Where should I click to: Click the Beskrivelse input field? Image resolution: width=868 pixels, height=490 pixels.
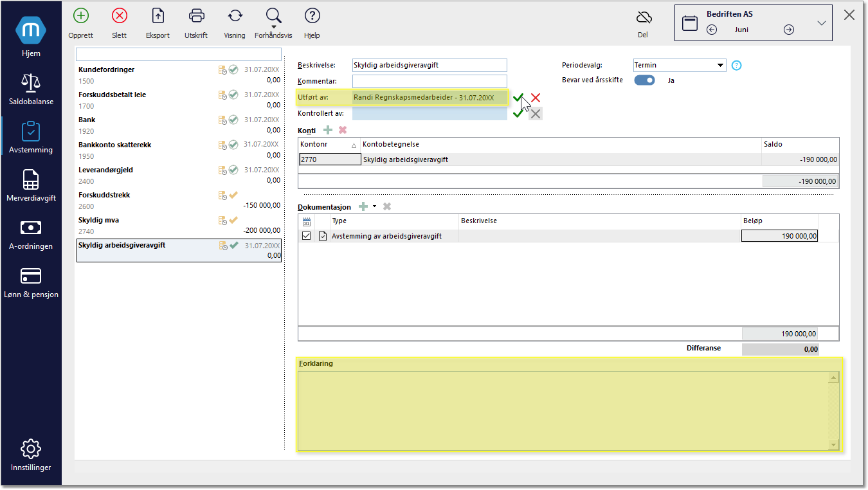(x=429, y=65)
